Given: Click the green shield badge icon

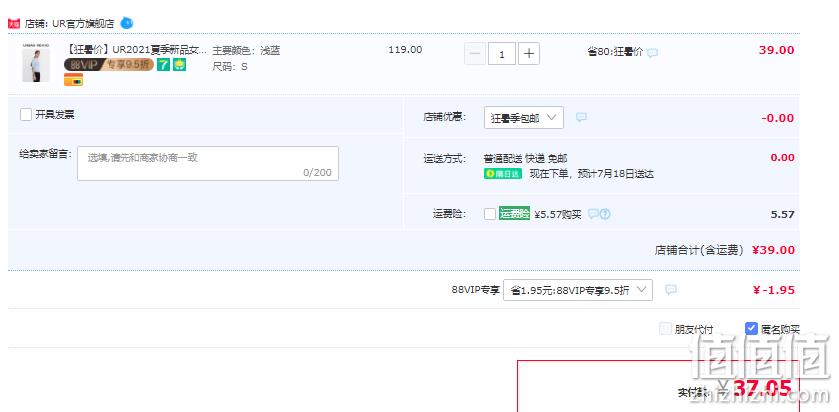Looking at the screenshot, I should tap(179, 65).
